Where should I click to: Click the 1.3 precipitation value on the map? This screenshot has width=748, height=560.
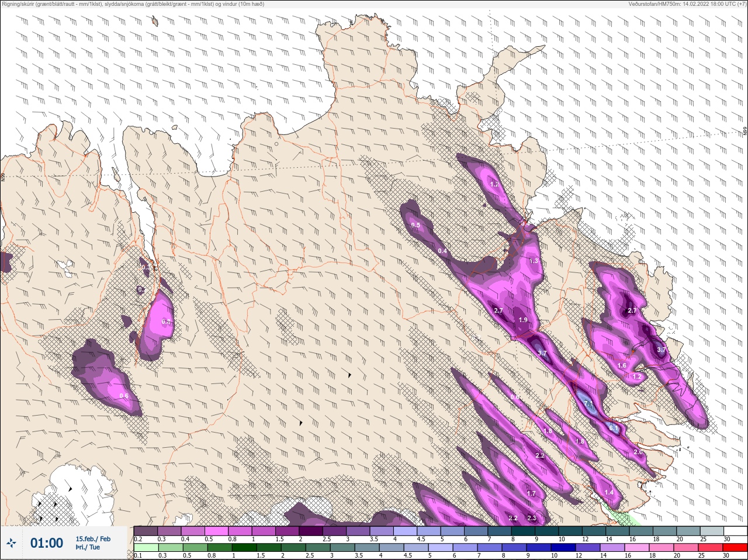[x=534, y=261]
